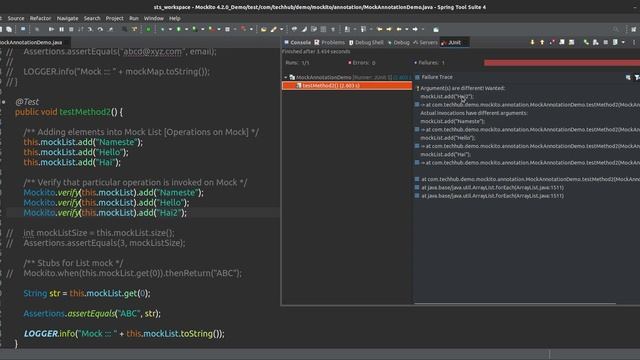Open the Forward history dropdown arrow
Screen dimensions: 640x360
click(x=423, y=29)
